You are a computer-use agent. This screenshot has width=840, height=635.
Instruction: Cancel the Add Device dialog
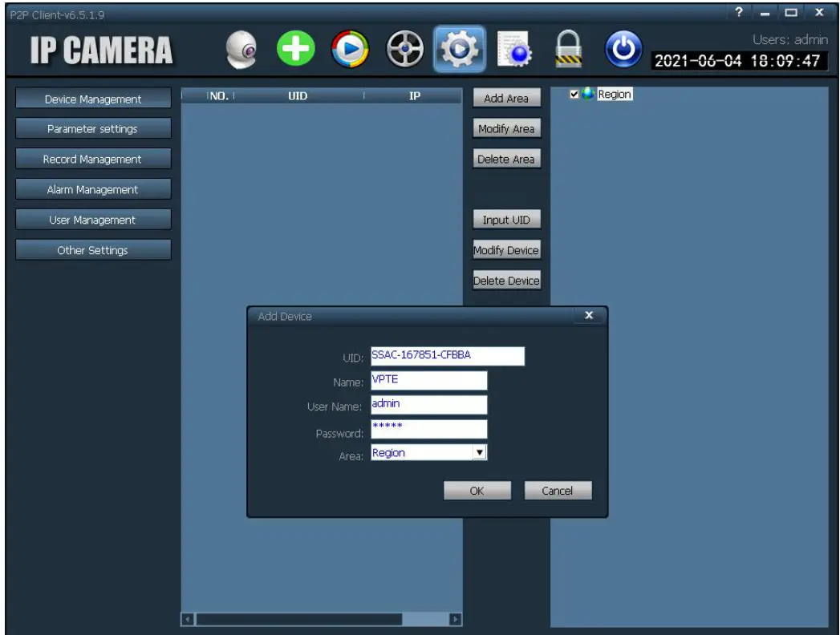558,490
